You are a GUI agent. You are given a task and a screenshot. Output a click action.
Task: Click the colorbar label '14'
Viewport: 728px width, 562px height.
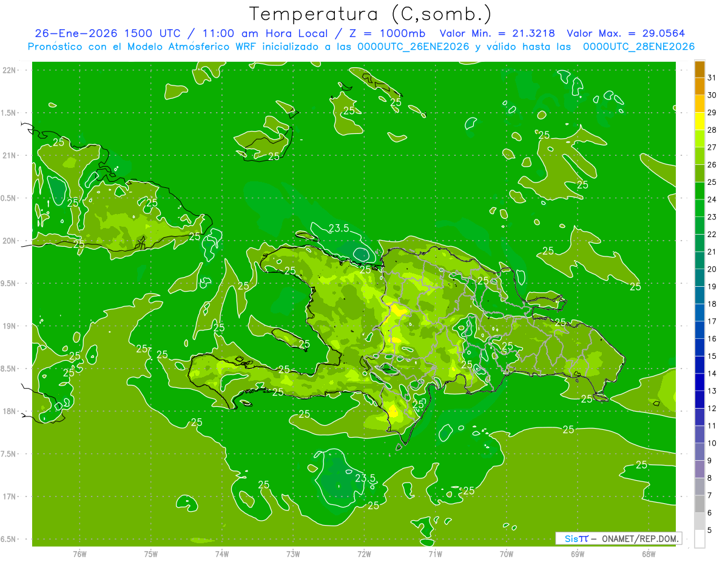click(712, 373)
